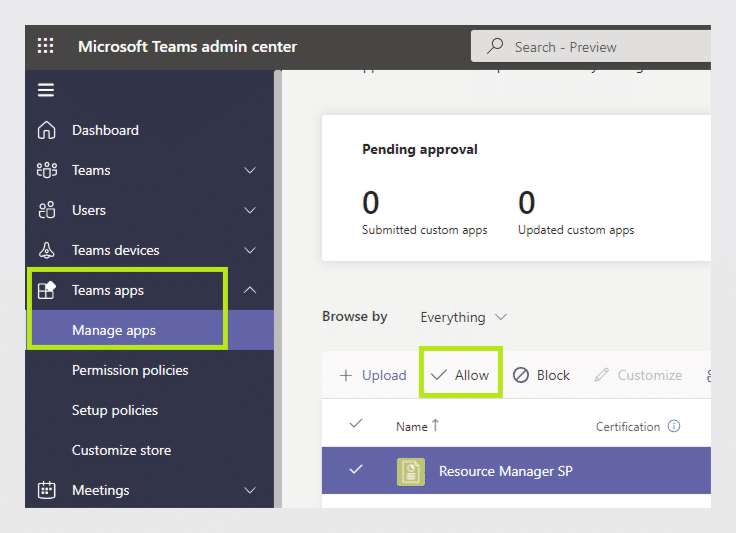This screenshot has height=533, width=736.
Task: Collapse the Teams apps chevron
Action: (x=250, y=290)
